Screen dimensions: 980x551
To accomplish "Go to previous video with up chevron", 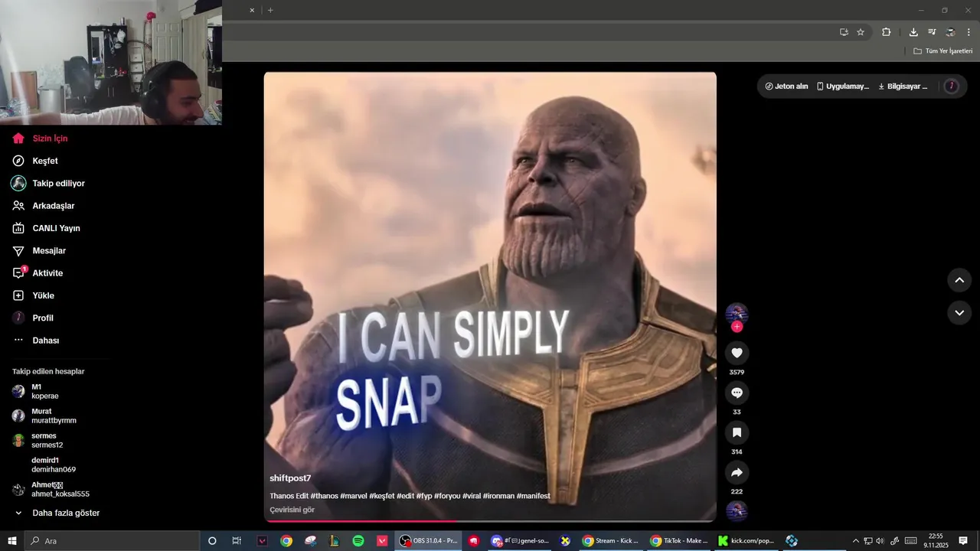I will [959, 280].
